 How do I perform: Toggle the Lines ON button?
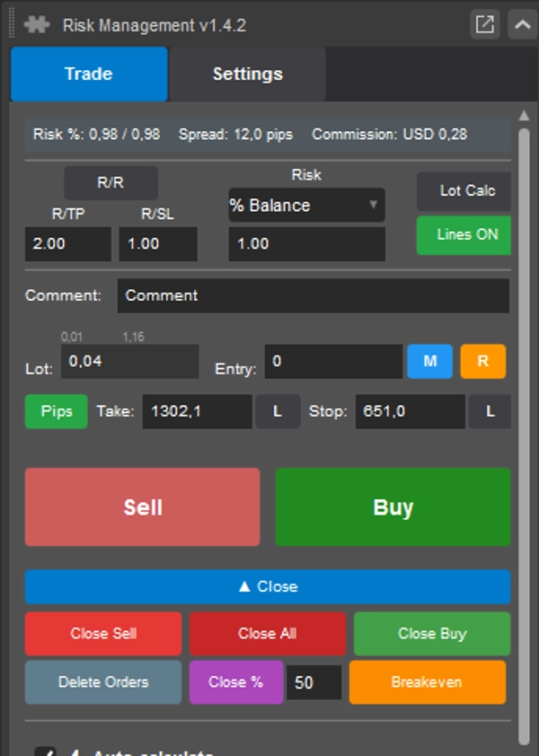464,235
